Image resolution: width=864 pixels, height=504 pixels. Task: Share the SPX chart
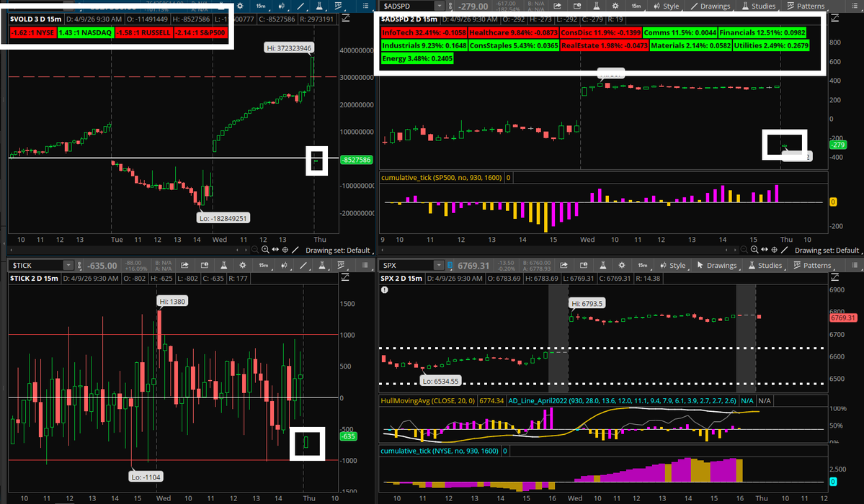tap(564, 266)
